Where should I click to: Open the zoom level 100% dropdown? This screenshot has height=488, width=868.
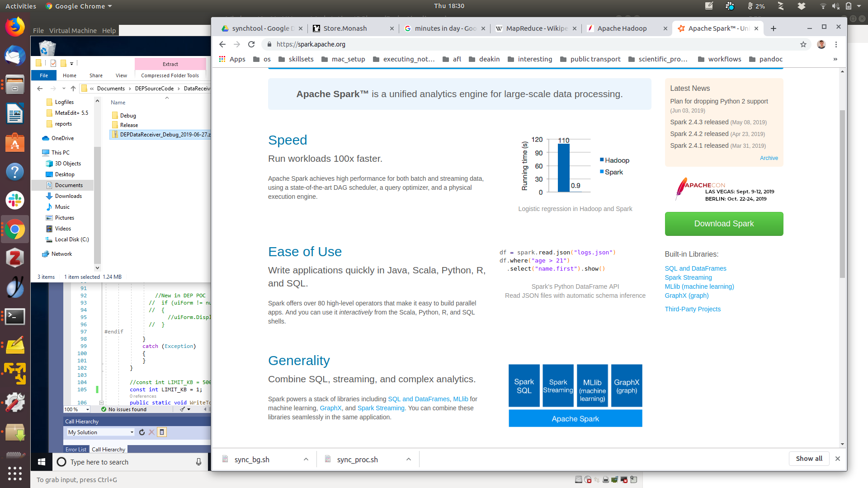click(x=87, y=409)
